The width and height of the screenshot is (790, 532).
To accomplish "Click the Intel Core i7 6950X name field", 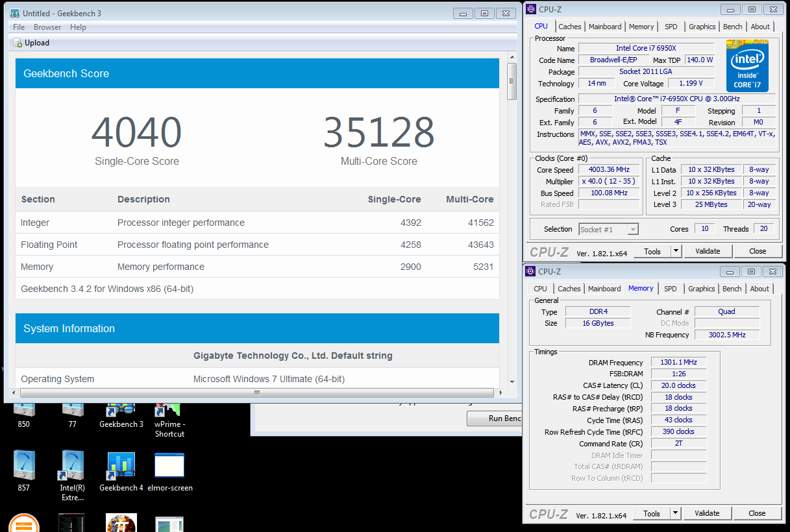I will [x=646, y=49].
